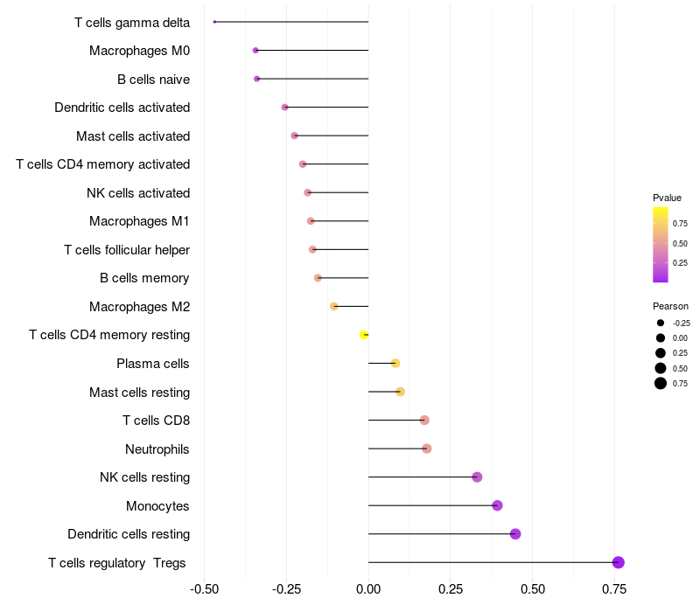Select the Dendritic cells resting data point
Screen dimensions: 700x612
(x=515, y=534)
